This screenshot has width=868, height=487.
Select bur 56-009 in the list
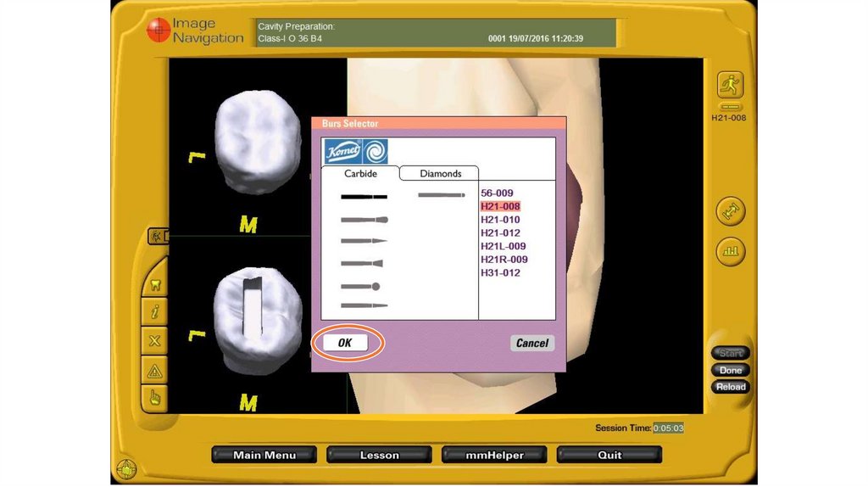(497, 193)
